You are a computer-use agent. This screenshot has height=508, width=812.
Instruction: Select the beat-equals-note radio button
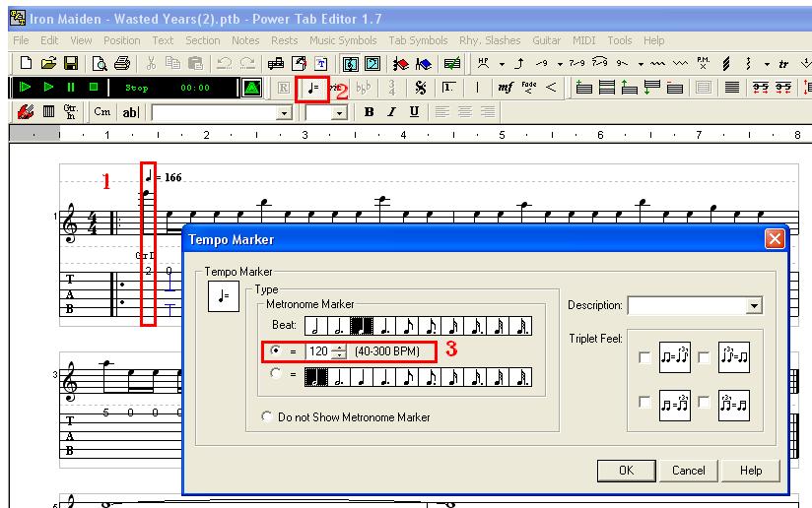click(276, 373)
